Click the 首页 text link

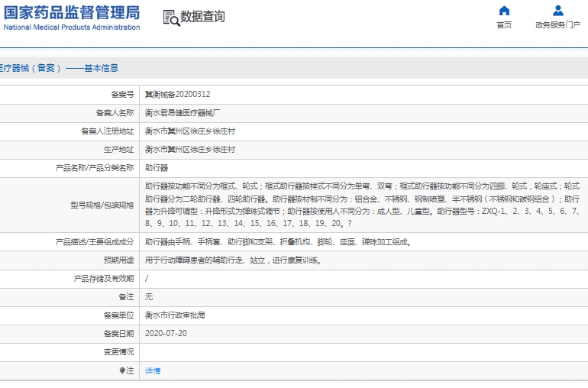(x=504, y=24)
